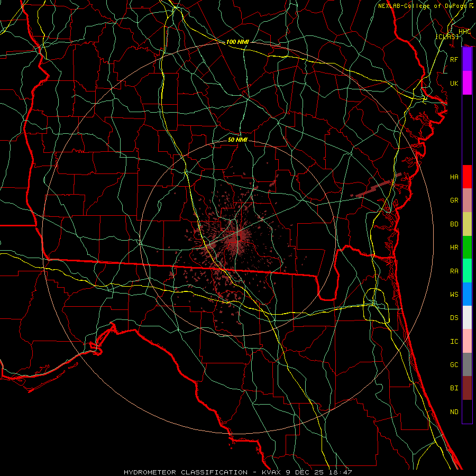
Task: Click the 'RF' legend label
Action: 454,59
